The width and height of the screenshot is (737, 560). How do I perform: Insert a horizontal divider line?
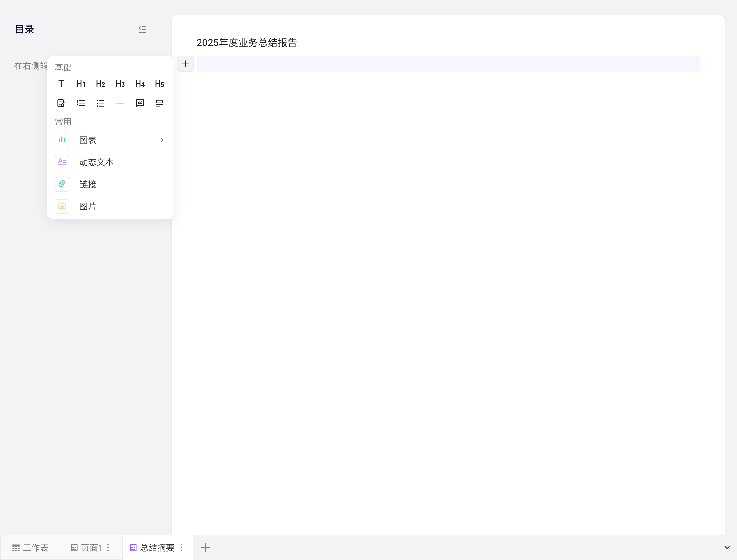coord(120,103)
